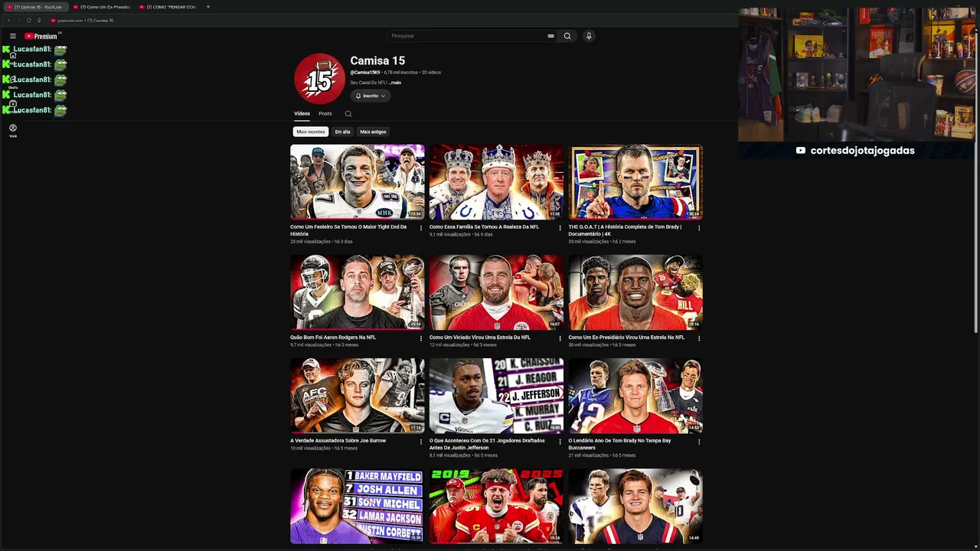Select the Camisa 15 - YouTube browser tab

point(35,7)
